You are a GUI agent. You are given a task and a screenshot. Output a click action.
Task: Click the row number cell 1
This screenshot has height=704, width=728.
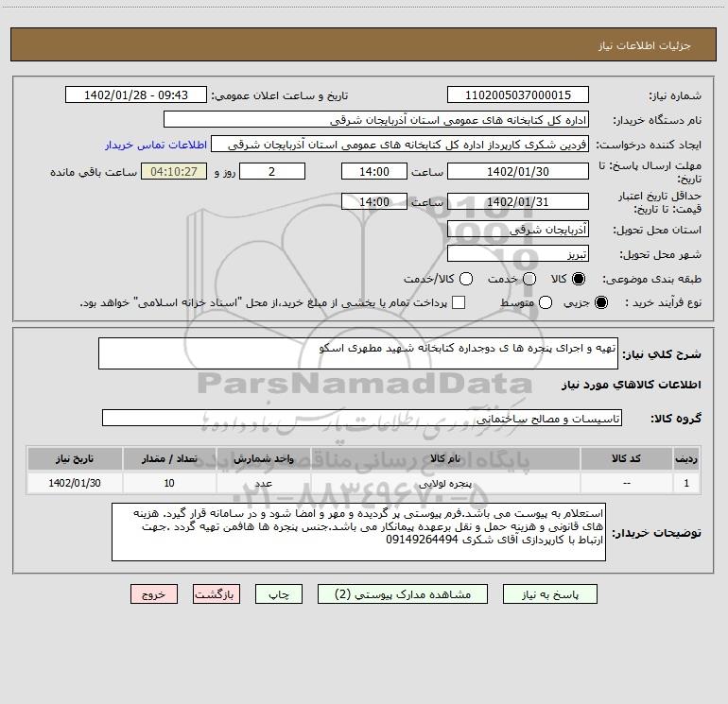click(686, 483)
